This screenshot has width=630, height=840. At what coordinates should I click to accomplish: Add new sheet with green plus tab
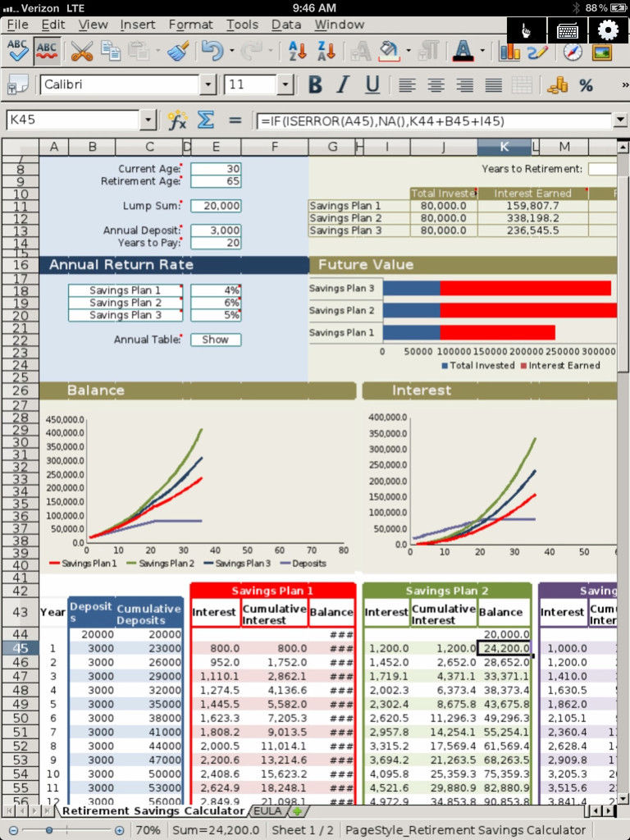click(x=296, y=811)
